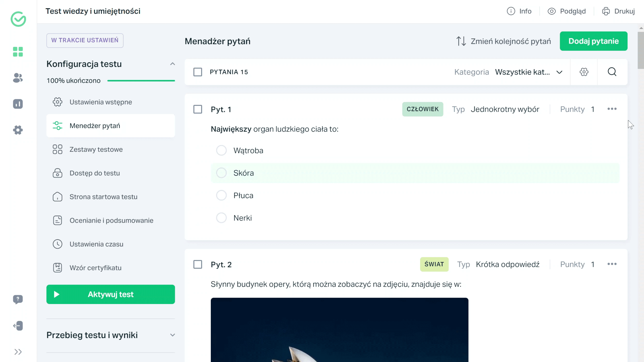The image size is (644, 362).
Task: Click the question manager icon
Action: coord(58,126)
